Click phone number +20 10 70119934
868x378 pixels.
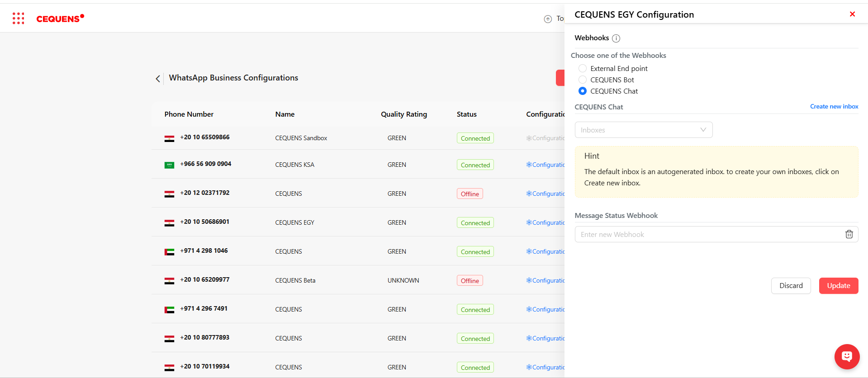coord(205,367)
